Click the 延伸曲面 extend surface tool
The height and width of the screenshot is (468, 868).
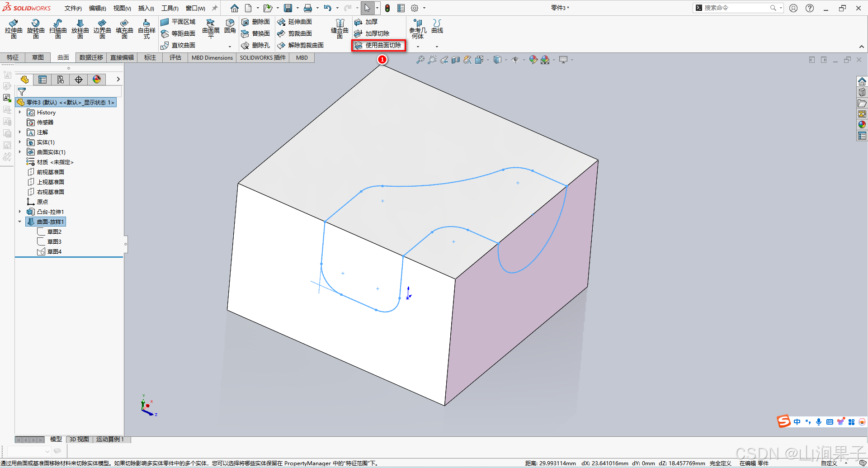[x=295, y=22]
